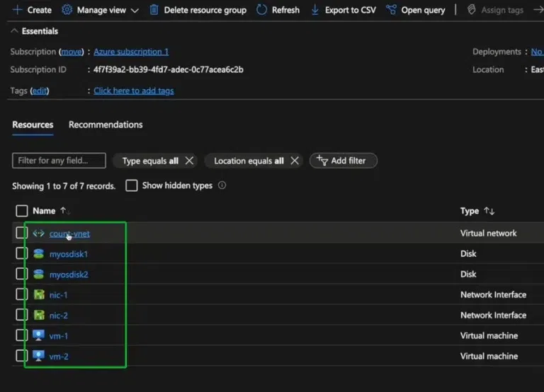Choose Delete resource group
The width and height of the screenshot is (544, 392).
pos(205,10)
